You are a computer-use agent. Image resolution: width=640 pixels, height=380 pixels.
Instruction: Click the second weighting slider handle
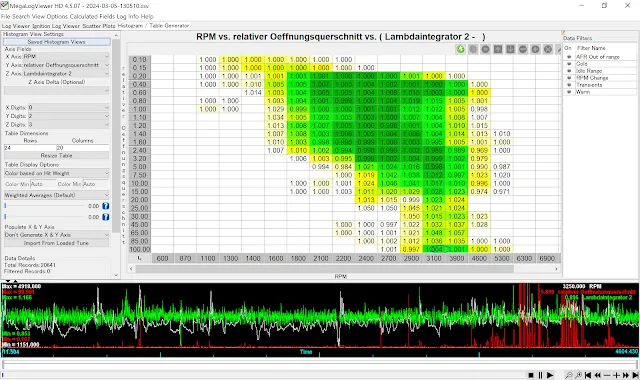[x=5, y=217]
